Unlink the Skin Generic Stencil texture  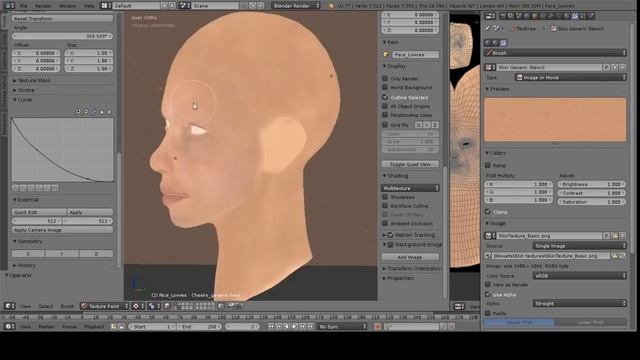tap(622, 67)
